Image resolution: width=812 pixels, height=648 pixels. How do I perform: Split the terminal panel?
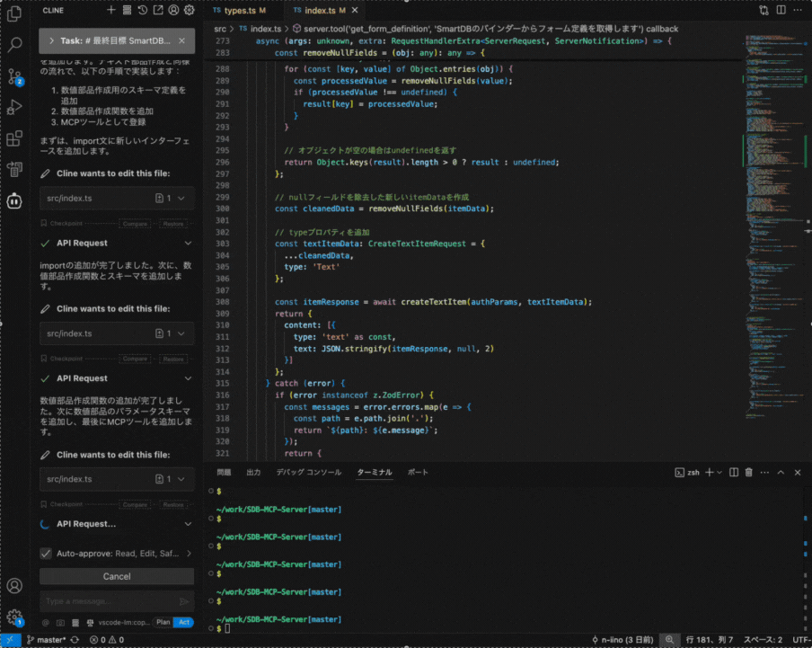(734, 473)
